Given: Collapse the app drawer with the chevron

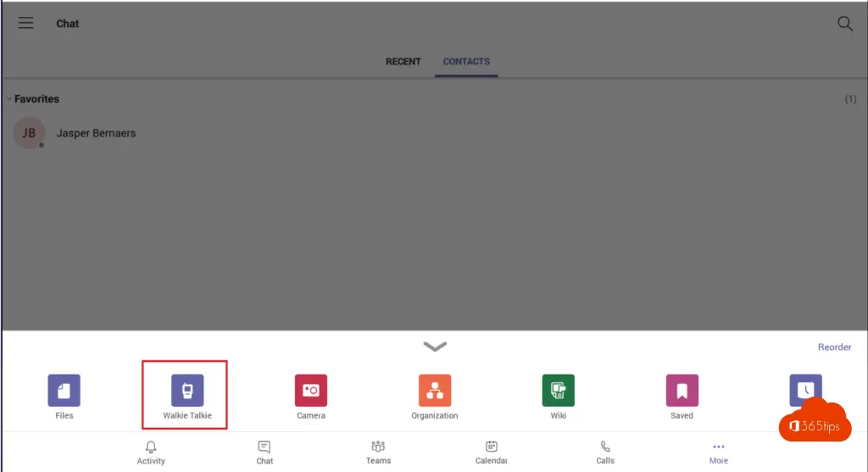Looking at the screenshot, I should coord(435,347).
